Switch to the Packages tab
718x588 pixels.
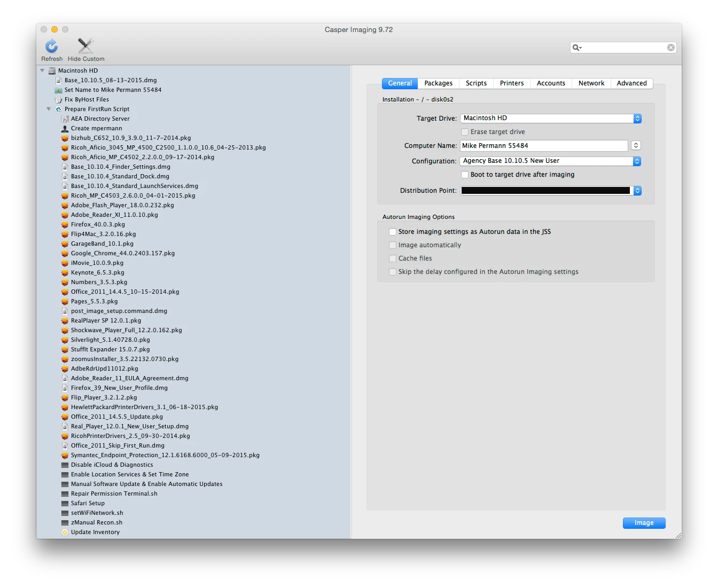438,83
